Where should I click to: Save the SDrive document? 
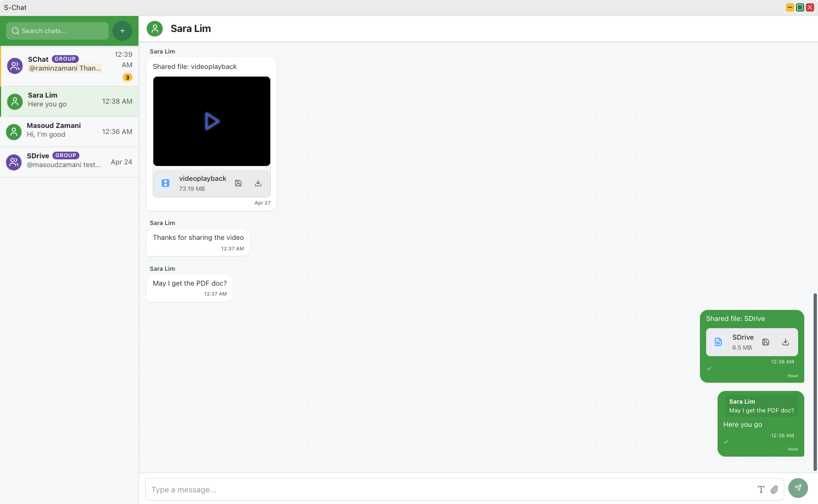pyautogui.click(x=766, y=342)
